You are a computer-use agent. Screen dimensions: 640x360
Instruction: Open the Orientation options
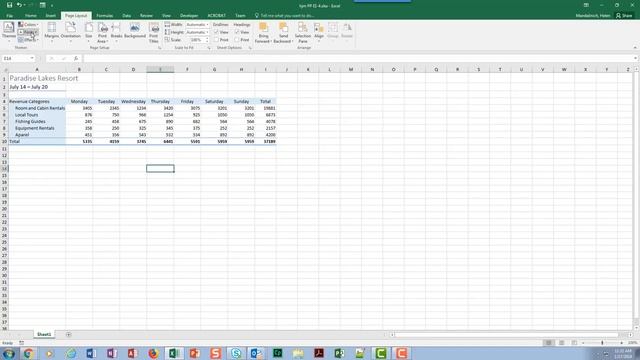[71, 32]
